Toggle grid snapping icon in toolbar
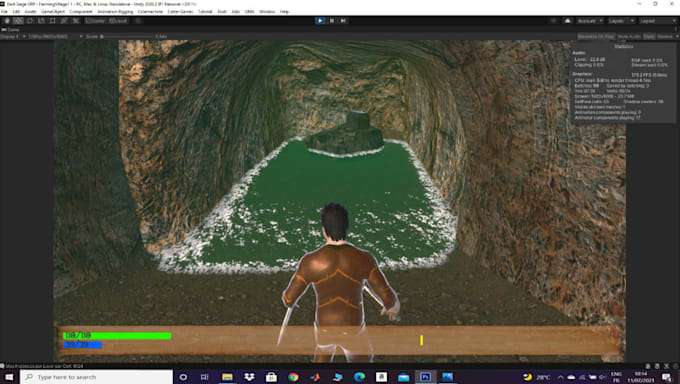The width and height of the screenshot is (680, 384). [x=138, y=21]
